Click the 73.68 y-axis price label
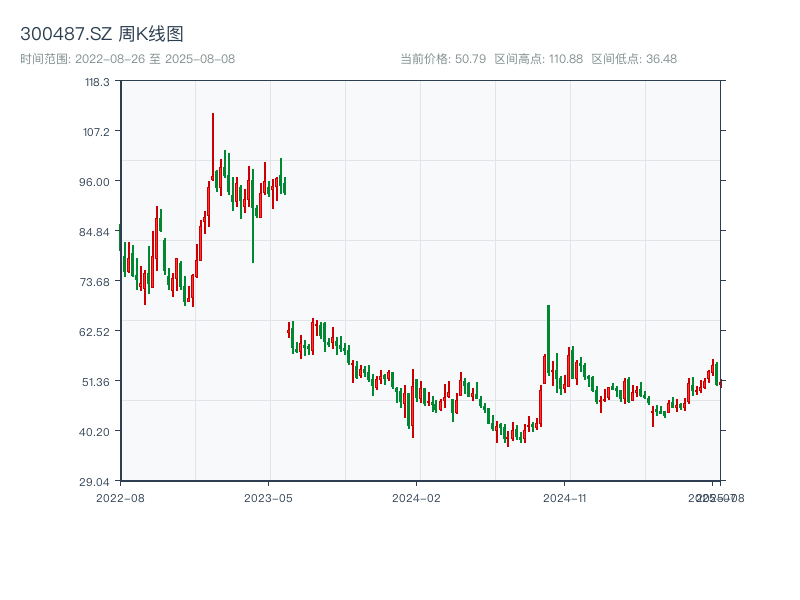Viewport: 800px width, 600px height. tap(97, 282)
